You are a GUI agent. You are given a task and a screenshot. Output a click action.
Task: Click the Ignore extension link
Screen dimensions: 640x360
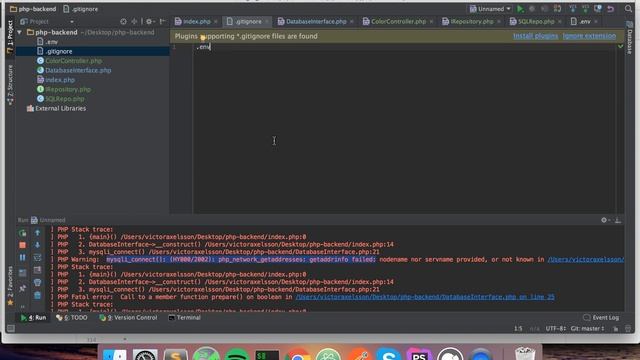point(589,36)
